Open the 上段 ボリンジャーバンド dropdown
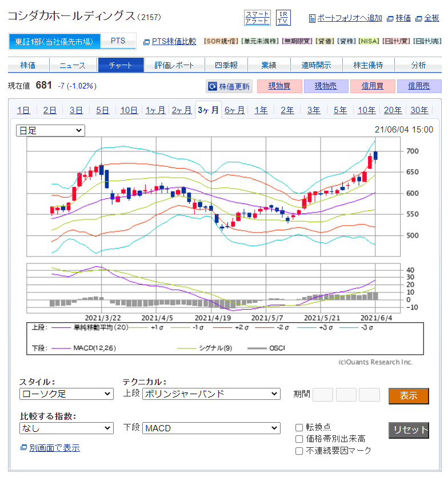Image resolution: width=448 pixels, height=477 pixels. click(211, 394)
